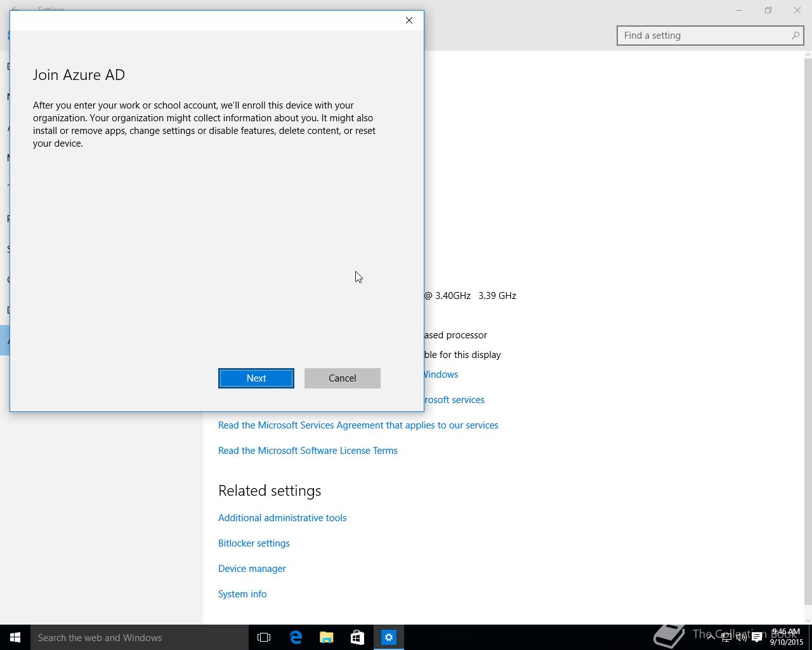
Task: Select the Settings gear taskbar icon
Action: click(x=389, y=637)
